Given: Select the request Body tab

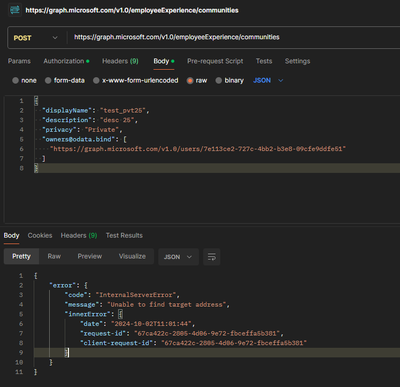Looking at the screenshot, I should click(x=164, y=61).
